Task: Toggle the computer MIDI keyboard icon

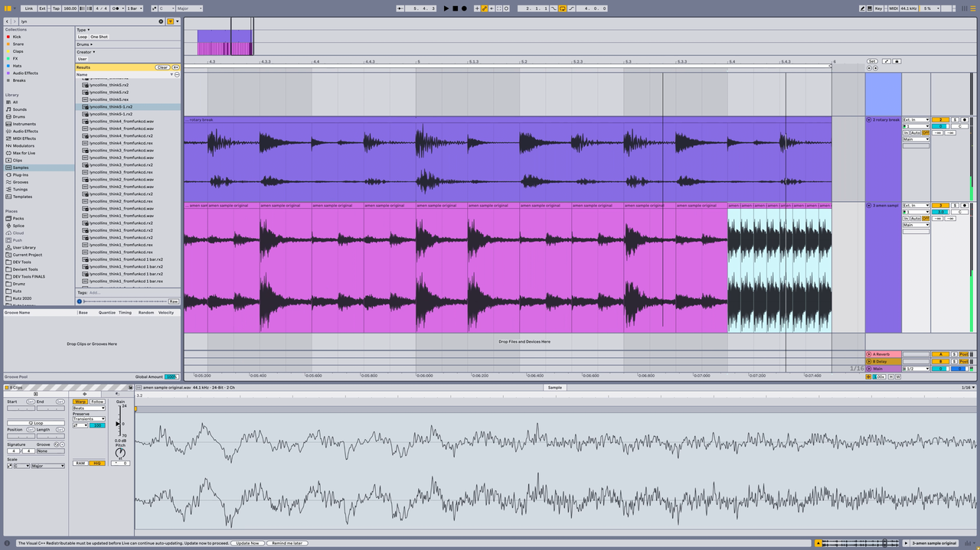Action: pos(871,8)
